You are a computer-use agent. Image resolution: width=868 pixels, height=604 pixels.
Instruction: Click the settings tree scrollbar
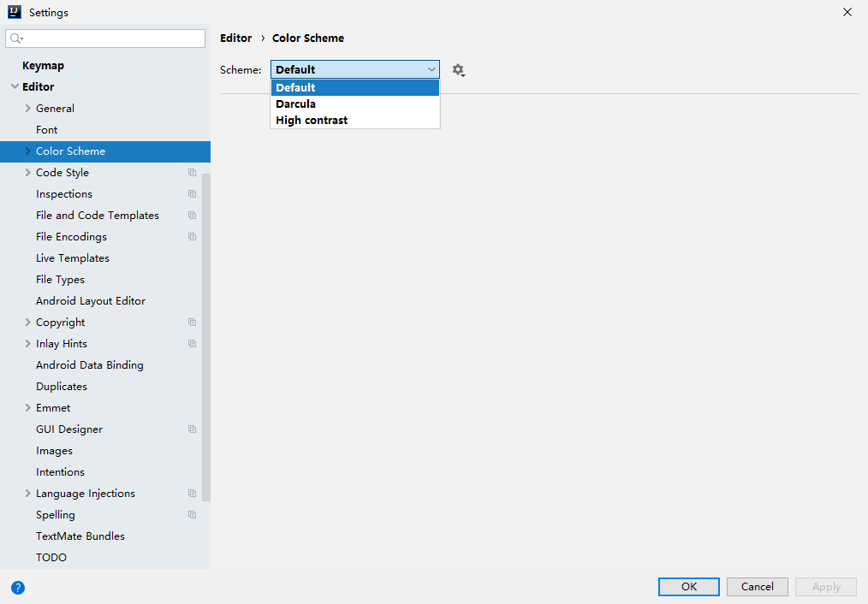click(206, 337)
